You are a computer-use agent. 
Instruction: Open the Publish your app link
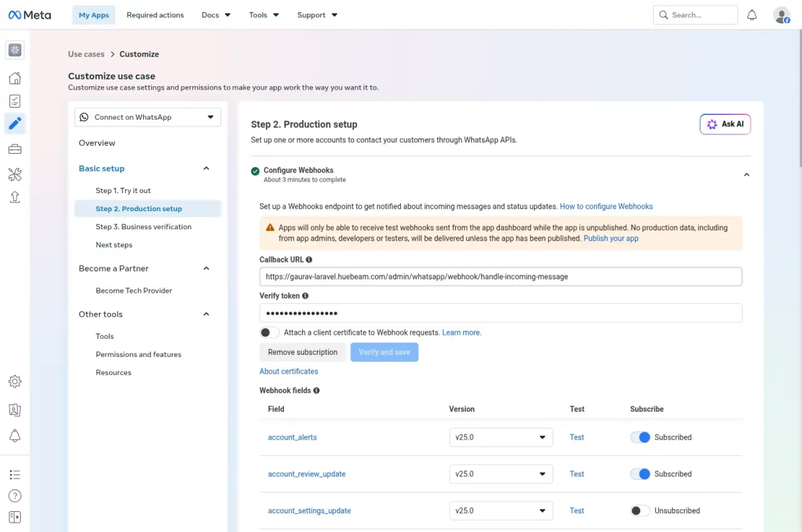[611, 238]
